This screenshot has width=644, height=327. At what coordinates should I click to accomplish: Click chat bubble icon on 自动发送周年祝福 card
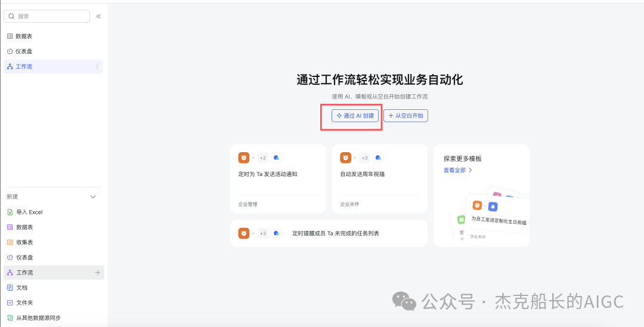[x=378, y=158]
